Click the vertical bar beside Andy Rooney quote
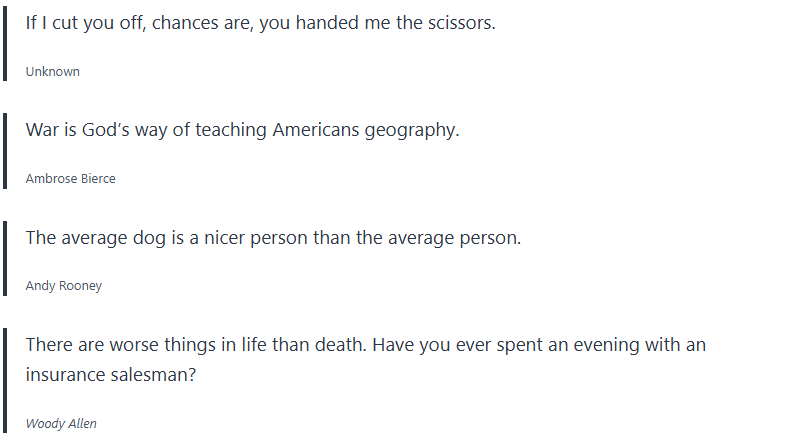This screenshot has width=808, height=440. click(x=5, y=258)
